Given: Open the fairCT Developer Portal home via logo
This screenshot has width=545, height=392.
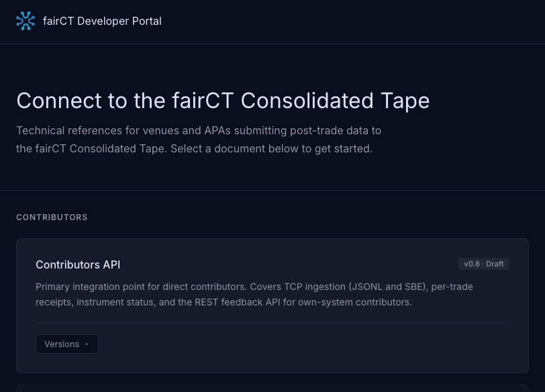Looking at the screenshot, I should point(26,21).
